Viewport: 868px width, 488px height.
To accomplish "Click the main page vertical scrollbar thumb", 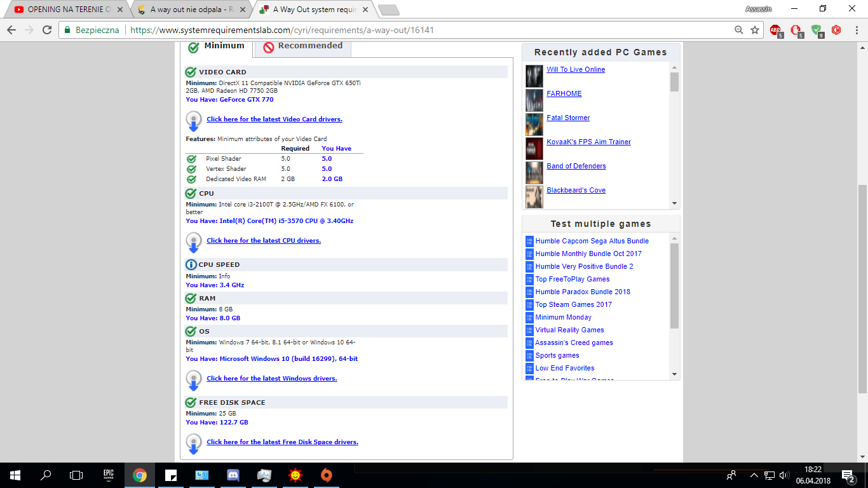I will click(x=862, y=290).
